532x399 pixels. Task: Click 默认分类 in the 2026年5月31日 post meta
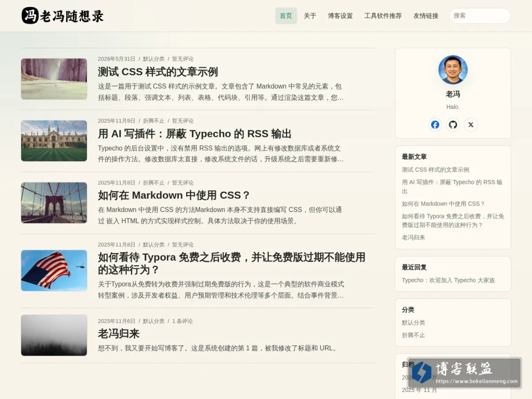pos(153,59)
